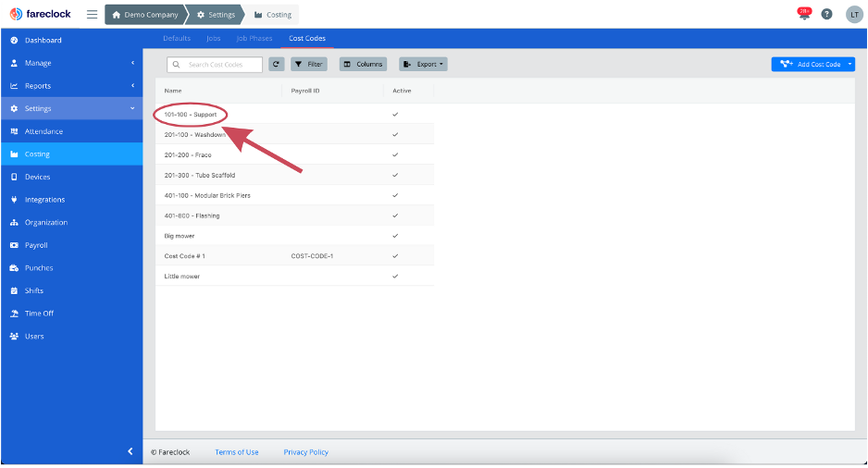This screenshot has height=468, width=868.
Task: Click the Costing breadcrumb
Action: (x=273, y=15)
